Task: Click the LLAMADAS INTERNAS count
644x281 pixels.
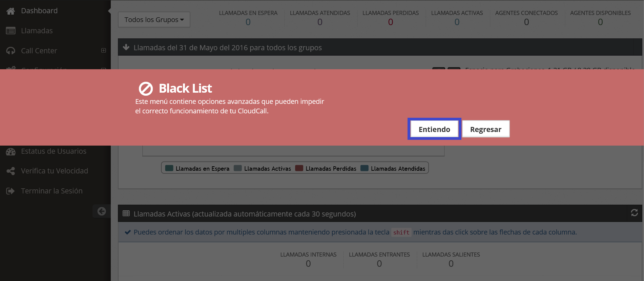Action: pos(308,264)
